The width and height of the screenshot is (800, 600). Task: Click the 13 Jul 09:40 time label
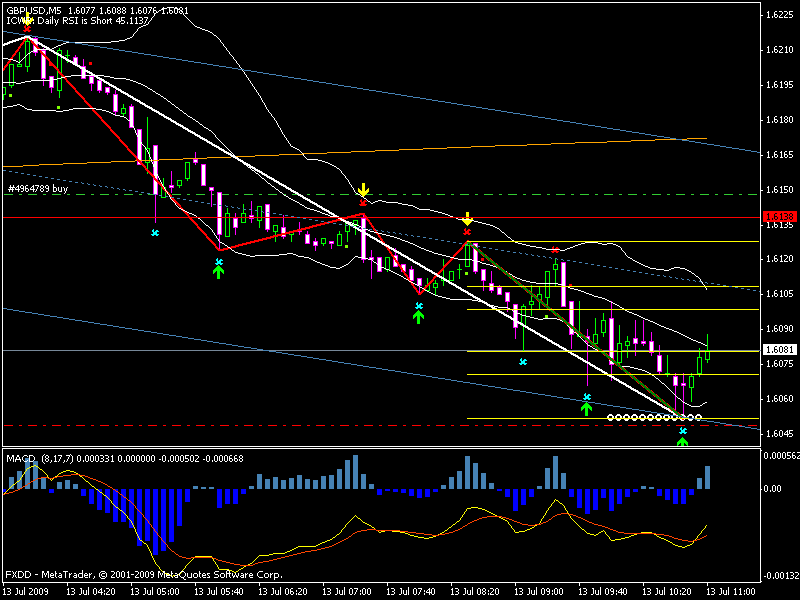[603, 592]
